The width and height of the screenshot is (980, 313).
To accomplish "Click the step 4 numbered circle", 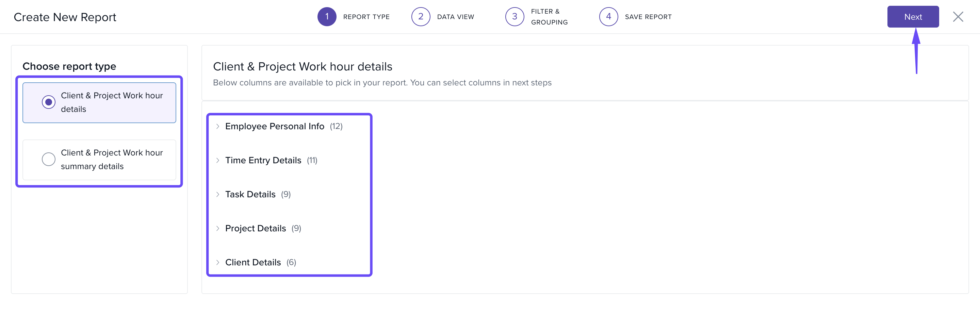I will coord(608,17).
